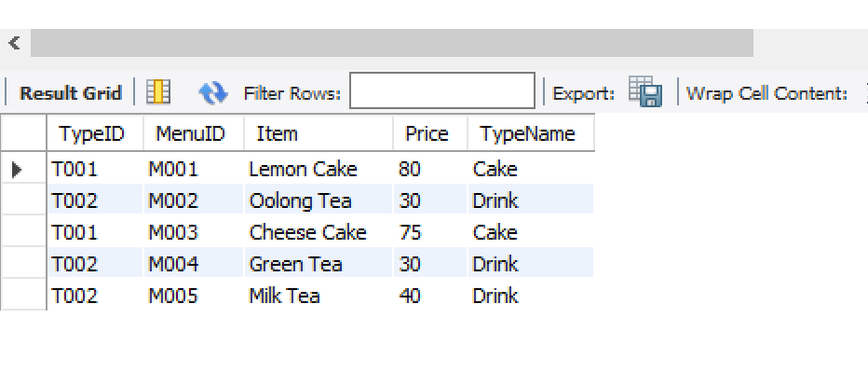This screenshot has width=868, height=387.
Task: Select the row header of Cheese Cake row
Action: click(23, 232)
